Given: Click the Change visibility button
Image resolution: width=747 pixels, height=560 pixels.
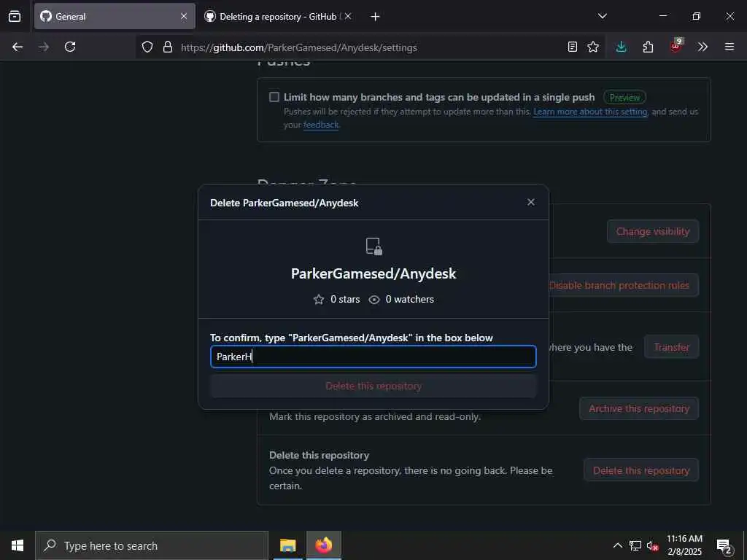Looking at the screenshot, I should click(653, 231).
